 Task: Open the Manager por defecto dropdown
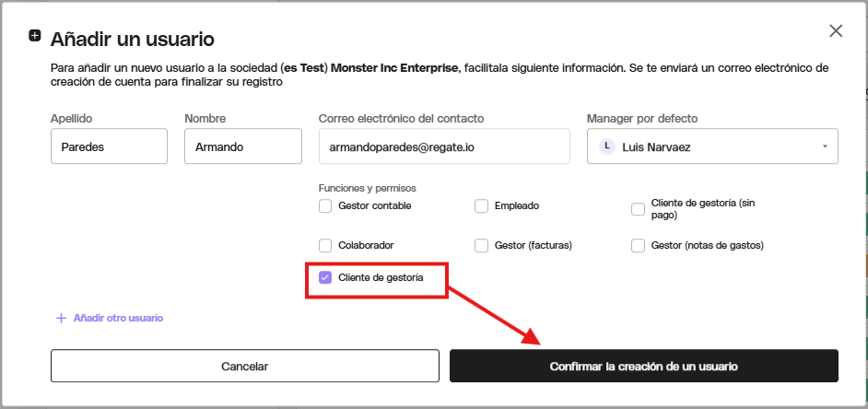(712, 146)
